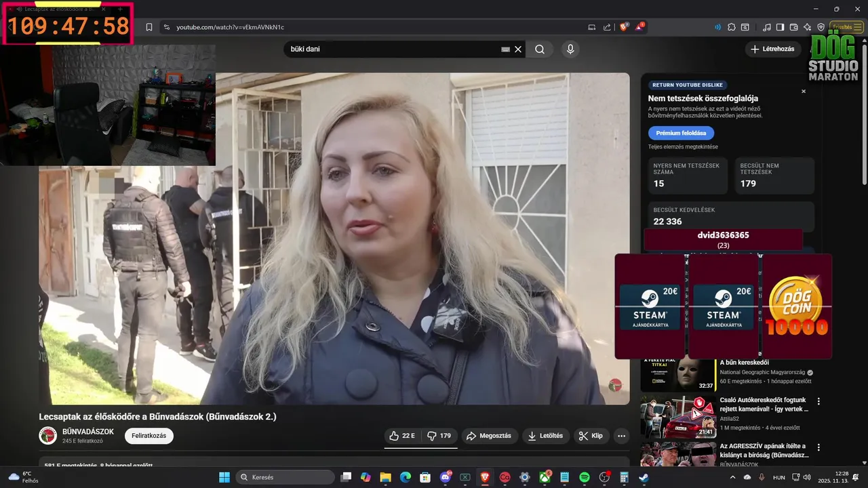This screenshot has width=868, height=488.
Task: Open the BŰNVADÁSZOK channel avatar
Action: coord(47,436)
